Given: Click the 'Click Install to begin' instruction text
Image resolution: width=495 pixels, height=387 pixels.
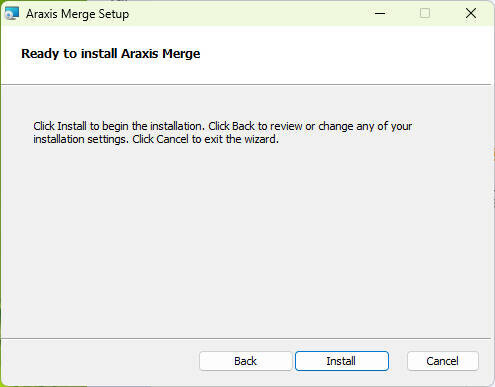Looking at the screenshot, I should [222, 133].
